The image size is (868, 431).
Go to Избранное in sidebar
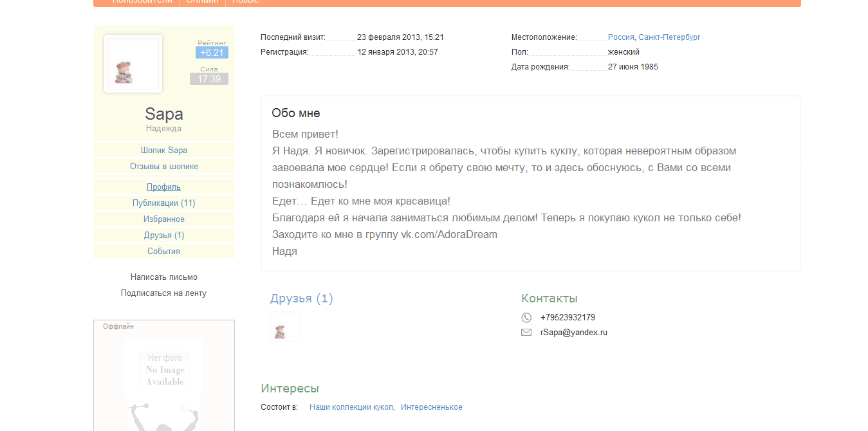(x=164, y=219)
